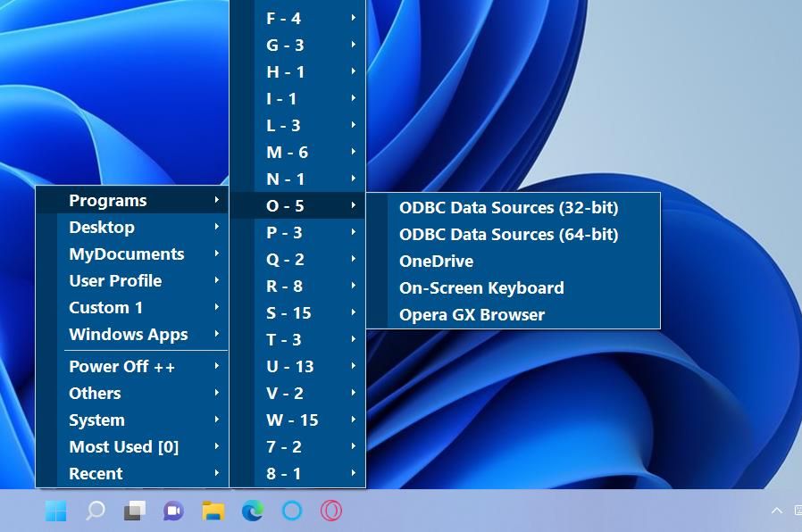Launch Microsoft Edge from the taskbar
This screenshot has height=532, width=802.
click(x=253, y=511)
